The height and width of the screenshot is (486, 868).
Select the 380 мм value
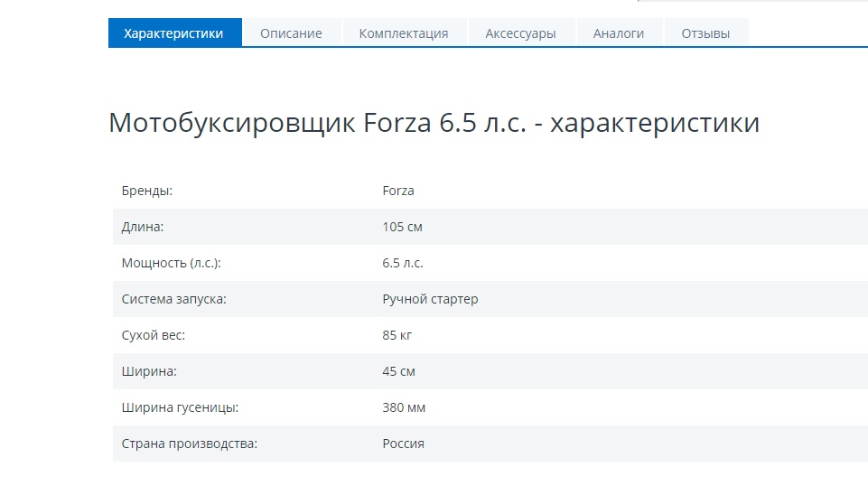pyautogui.click(x=404, y=407)
